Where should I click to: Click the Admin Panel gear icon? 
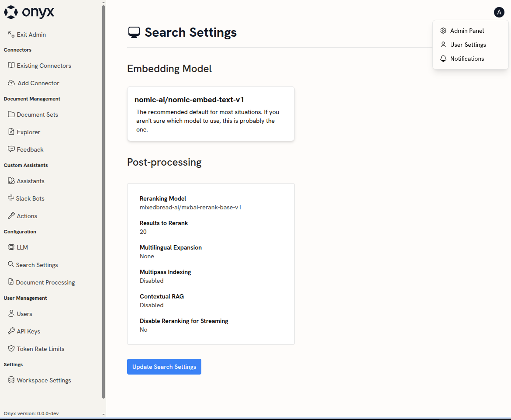coord(443,31)
